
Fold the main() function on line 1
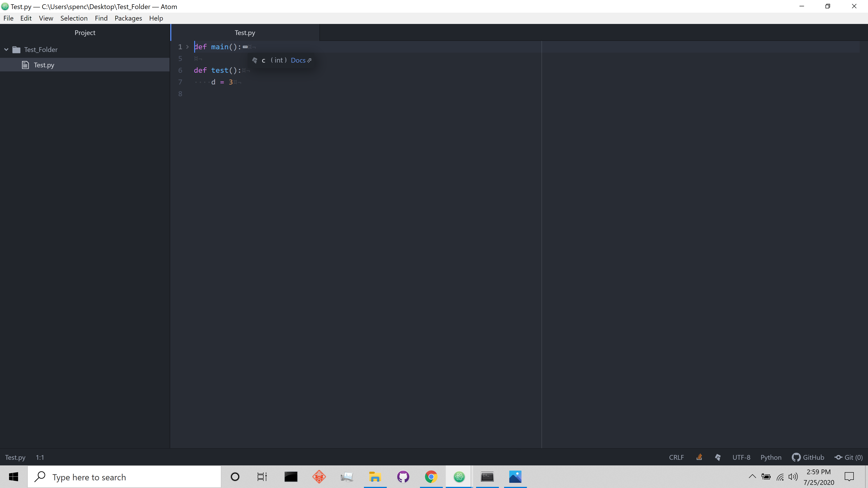click(x=188, y=47)
